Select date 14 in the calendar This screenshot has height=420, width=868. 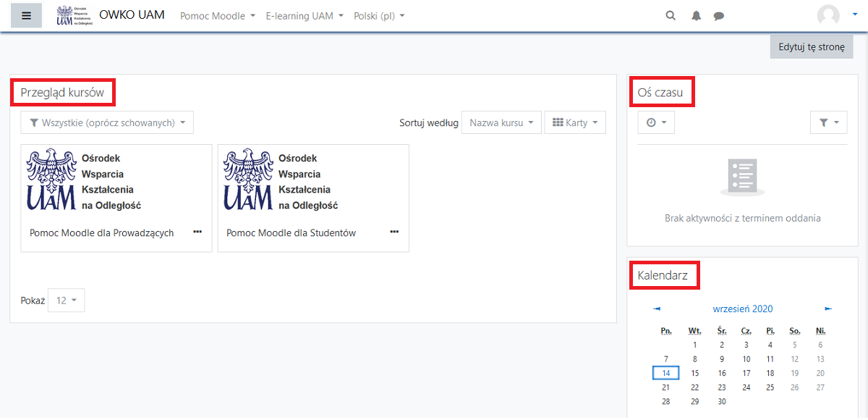(665, 372)
